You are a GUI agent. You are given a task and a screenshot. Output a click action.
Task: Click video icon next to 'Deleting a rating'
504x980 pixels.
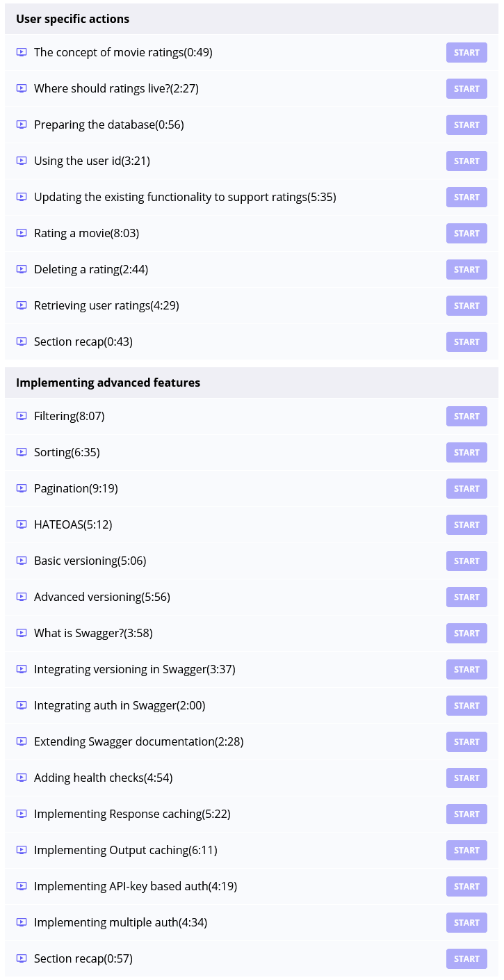tap(22, 269)
